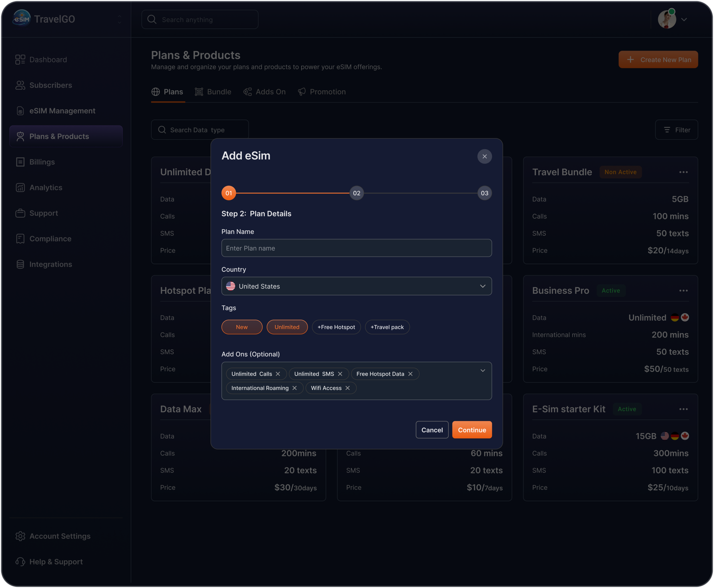Expand the Add Ons dropdown arrow

[482, 371]
